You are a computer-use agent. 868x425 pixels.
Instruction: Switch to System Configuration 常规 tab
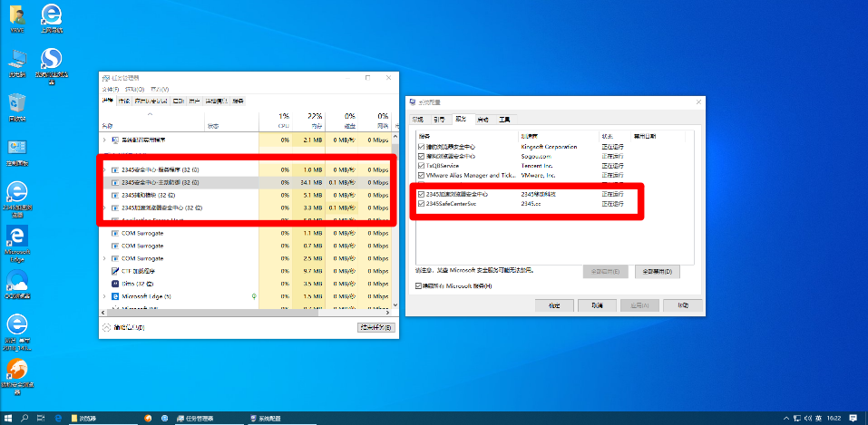(419, 119)
